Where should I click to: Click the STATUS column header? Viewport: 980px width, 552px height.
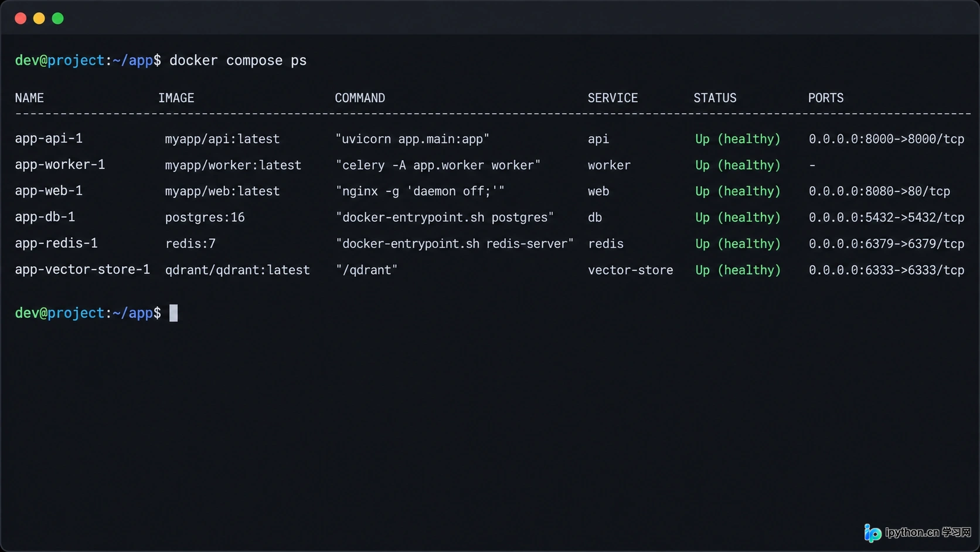click(x=715, y=98)
